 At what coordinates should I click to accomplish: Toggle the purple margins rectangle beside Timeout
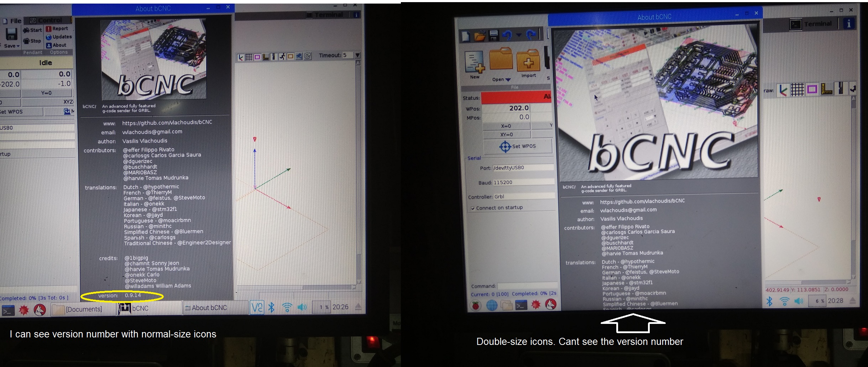257,57
